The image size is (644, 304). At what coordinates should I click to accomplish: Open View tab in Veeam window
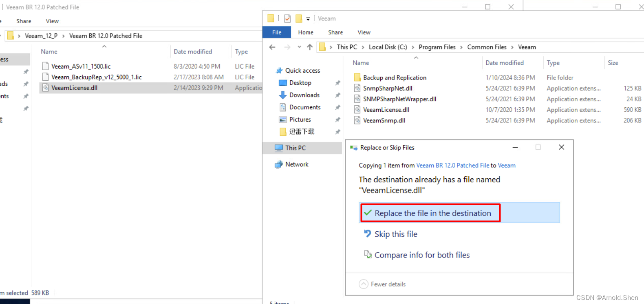364,32
